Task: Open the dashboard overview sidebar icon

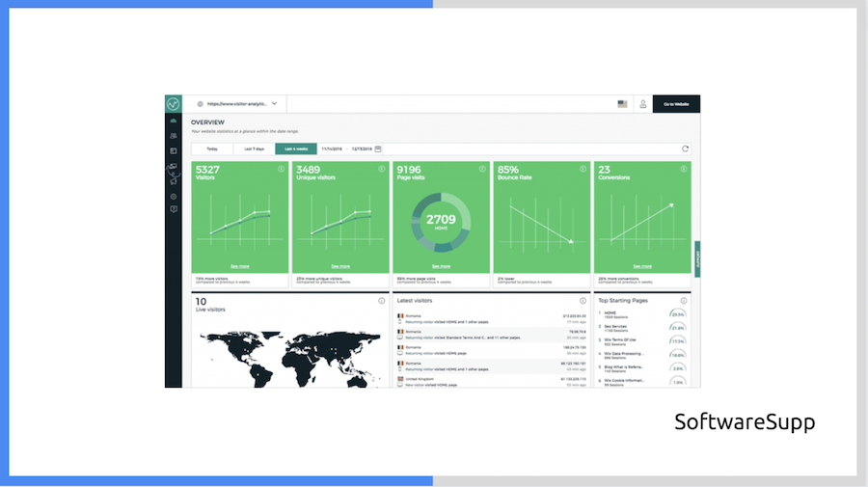Action: coord(174,121)
